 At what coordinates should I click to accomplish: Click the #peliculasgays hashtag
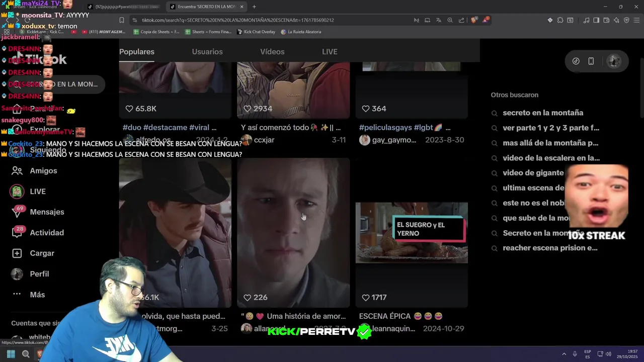(385, 128)
